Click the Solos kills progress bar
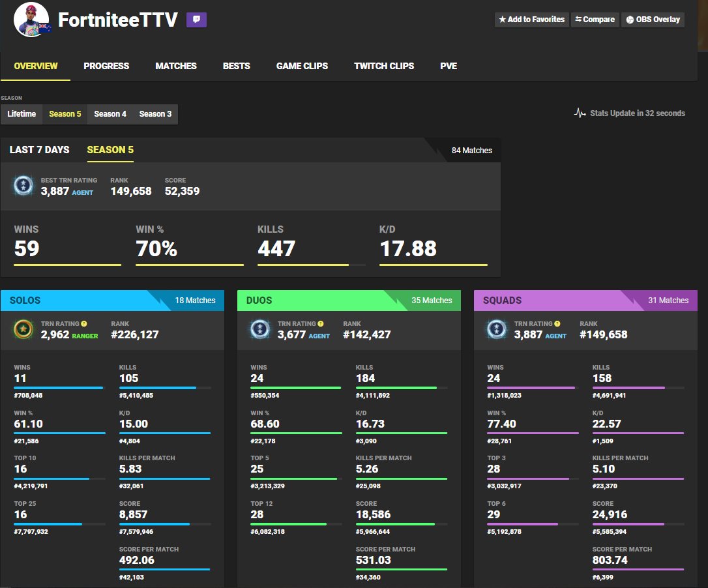 165,388
